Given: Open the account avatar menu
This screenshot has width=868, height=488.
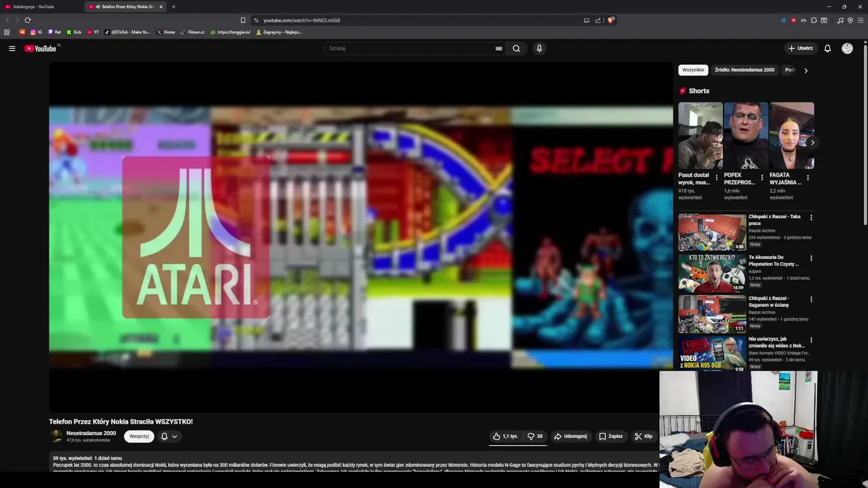Looking at the screenshot, I should pyautogui.click(x=847, y=48).
